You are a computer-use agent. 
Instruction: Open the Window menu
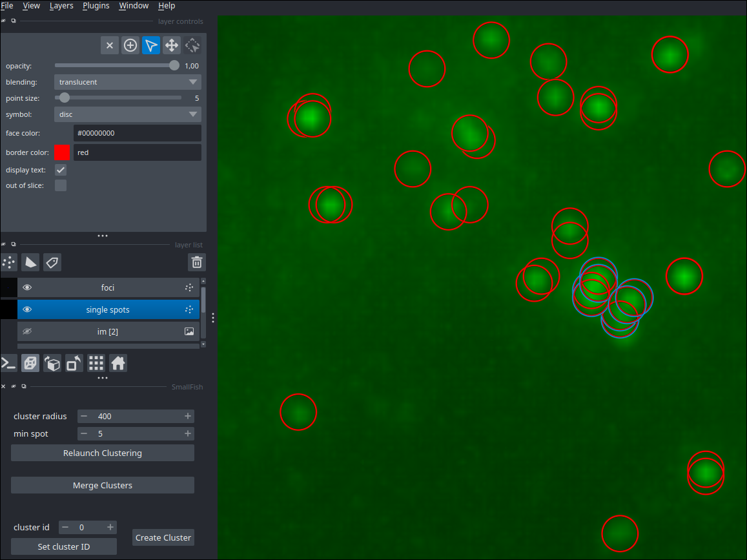(x=134, y=6)
